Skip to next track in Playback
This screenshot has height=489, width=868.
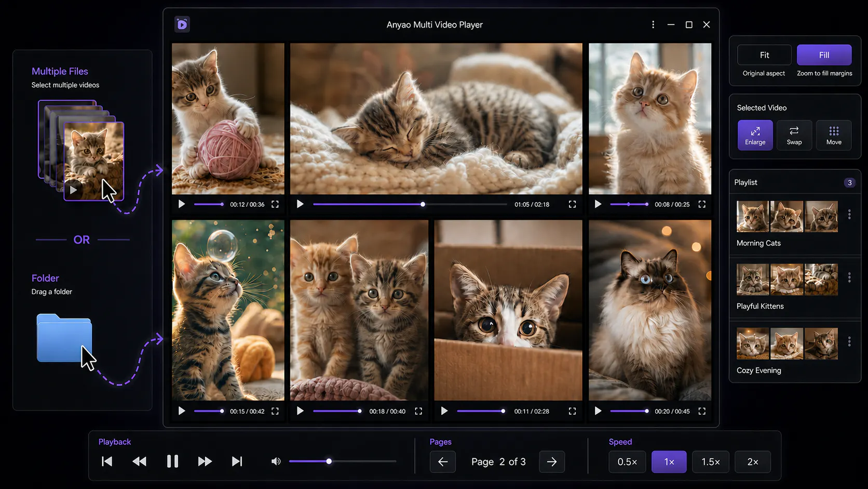point(237,461)
